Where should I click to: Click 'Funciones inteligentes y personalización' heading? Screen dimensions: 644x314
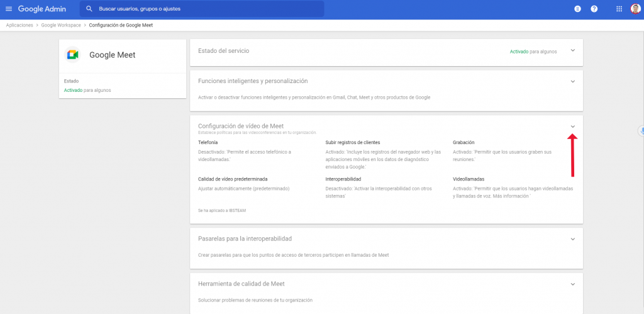point(253,81)
